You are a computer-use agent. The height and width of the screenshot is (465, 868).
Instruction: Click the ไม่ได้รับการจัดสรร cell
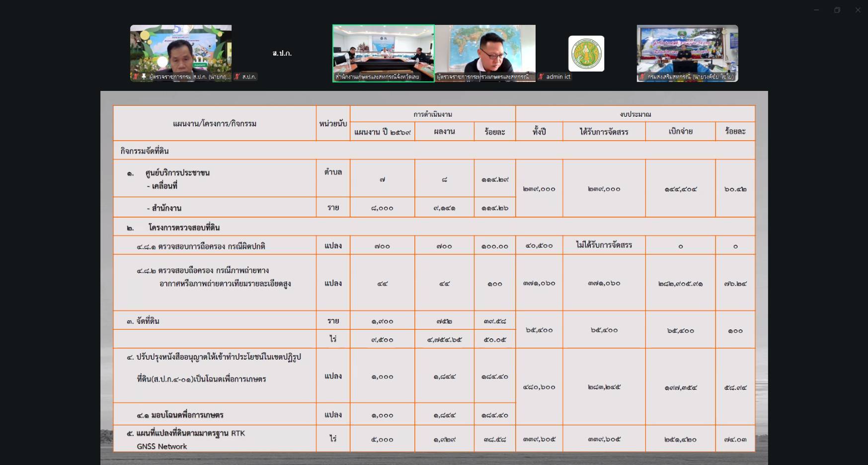[604, 245]
